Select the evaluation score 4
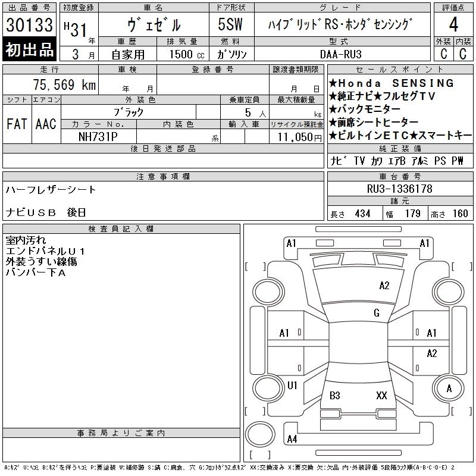 (x=453, y=25)
